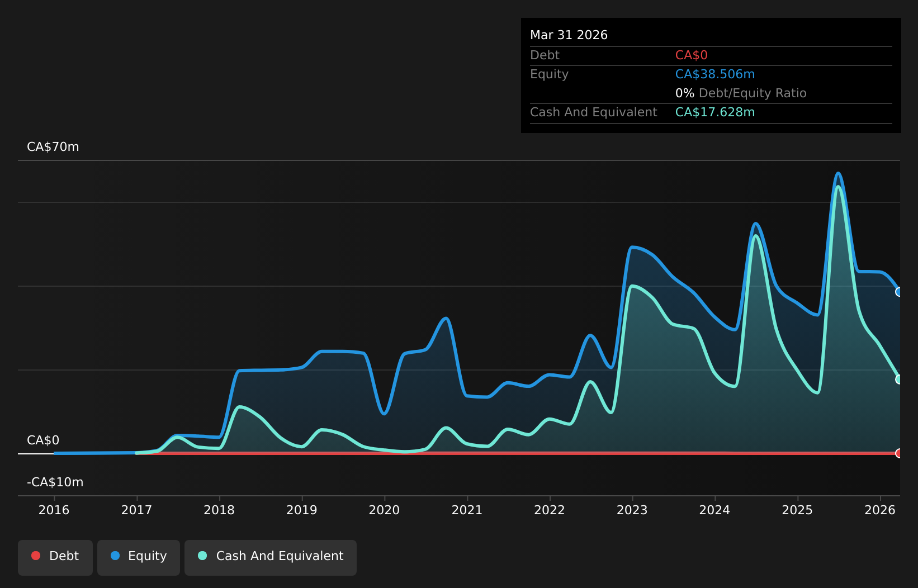Viewport: 918px width, 588px height.
Task: Toggle the Cash And Equivalent legend button
Action: coord(271,557)
